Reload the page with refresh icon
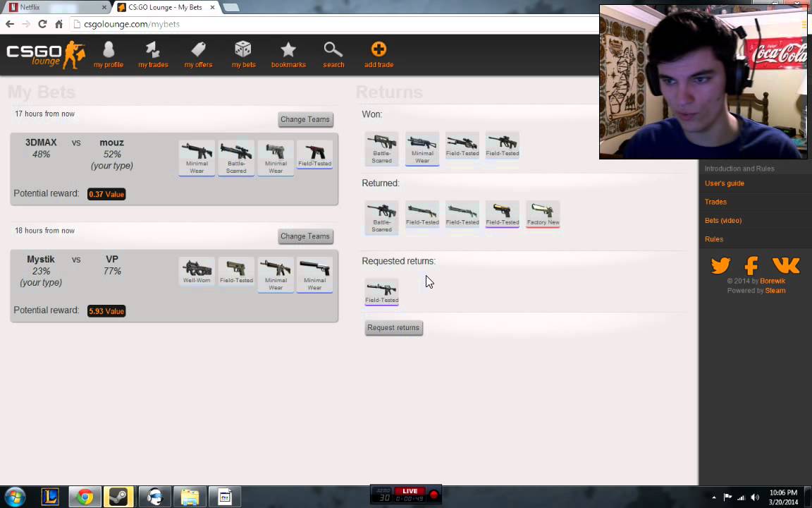Screen dimensions: 812x508 point(42,24)
